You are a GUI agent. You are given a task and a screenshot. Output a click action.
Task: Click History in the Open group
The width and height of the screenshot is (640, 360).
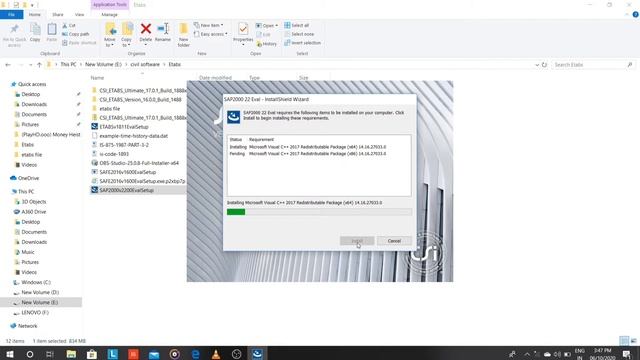(267, 44)
